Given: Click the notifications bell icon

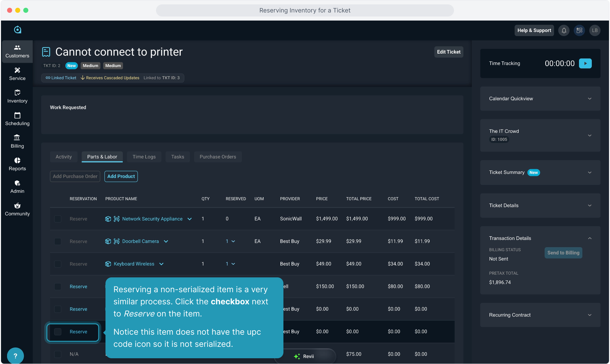Looking at the screenshot, I should pyautogui.click(x=564, y=30).
